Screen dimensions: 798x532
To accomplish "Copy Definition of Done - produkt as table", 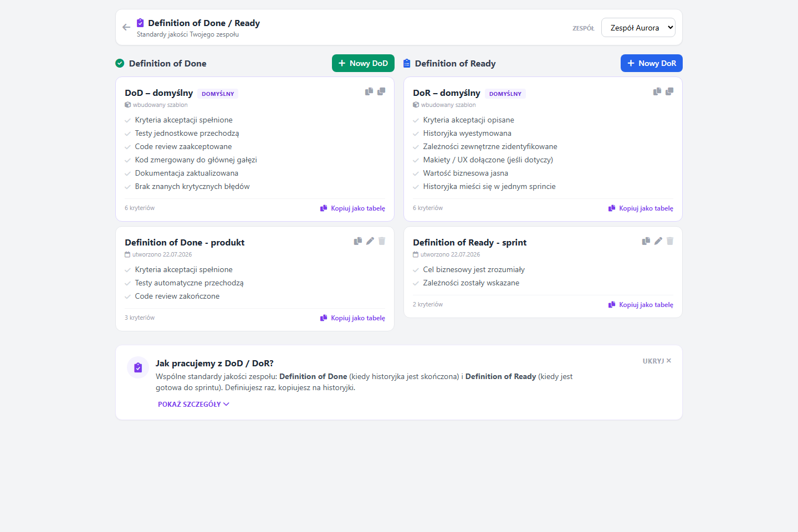I will (x=352, y=318).
